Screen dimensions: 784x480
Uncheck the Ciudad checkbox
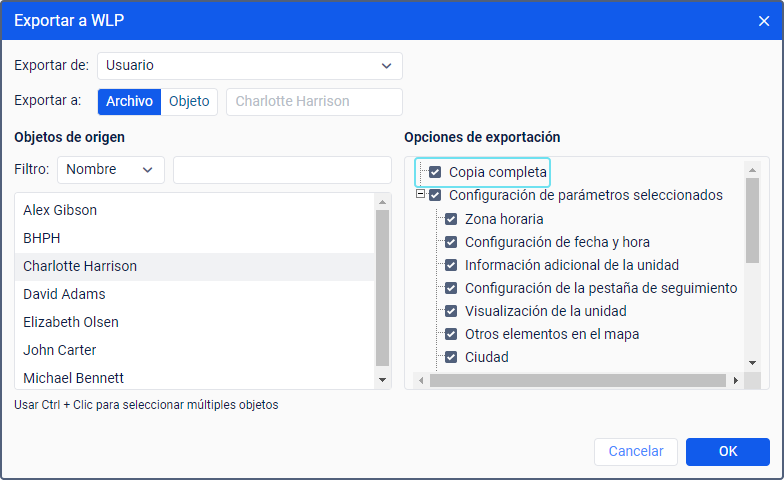[x=451, y=357]
